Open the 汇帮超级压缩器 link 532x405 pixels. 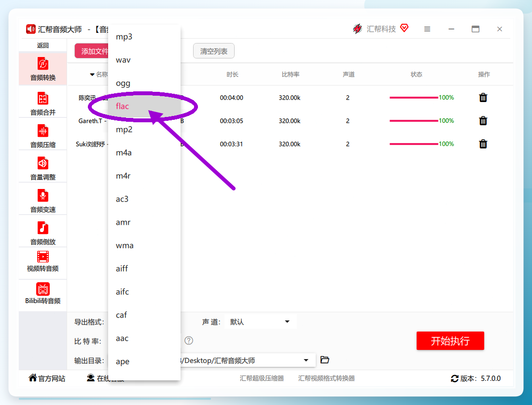click(262, 378)
